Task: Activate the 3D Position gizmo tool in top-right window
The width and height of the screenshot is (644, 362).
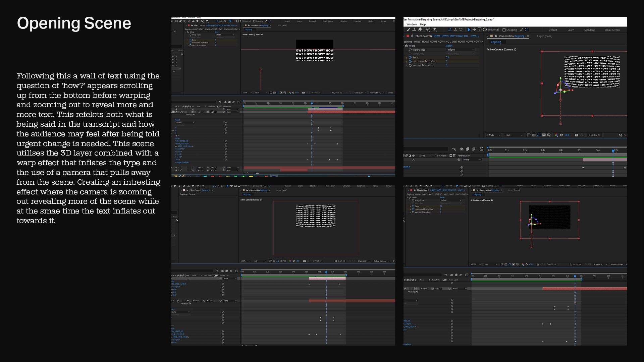Action: pos(474,29)
